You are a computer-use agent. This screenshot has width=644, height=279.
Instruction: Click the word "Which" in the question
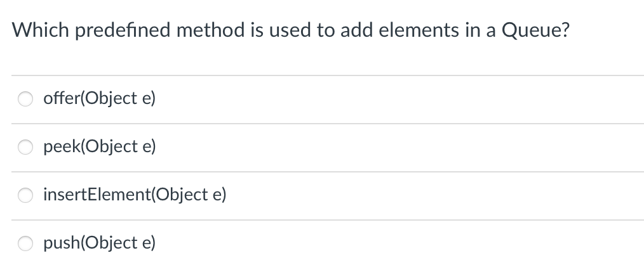(x=40, y=30)
